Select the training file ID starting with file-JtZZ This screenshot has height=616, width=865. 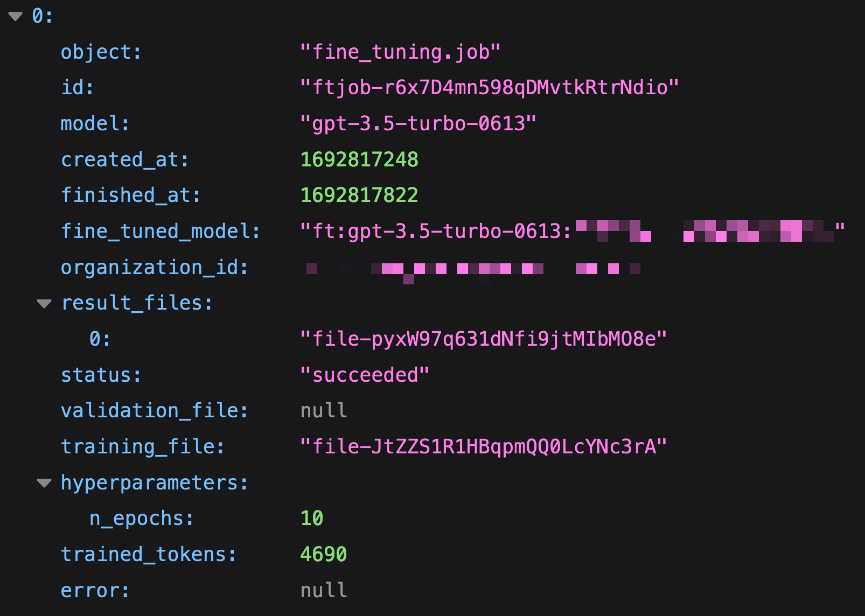click(x=483, y=447)
